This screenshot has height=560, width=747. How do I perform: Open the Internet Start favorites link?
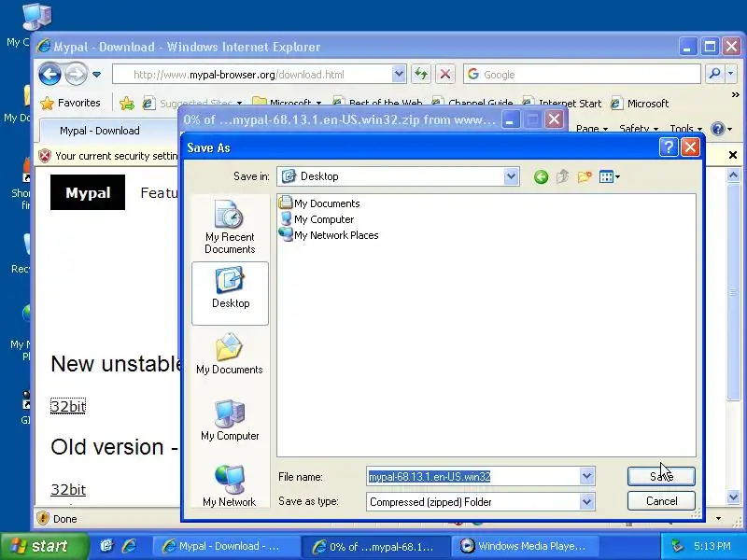point(562,104)
